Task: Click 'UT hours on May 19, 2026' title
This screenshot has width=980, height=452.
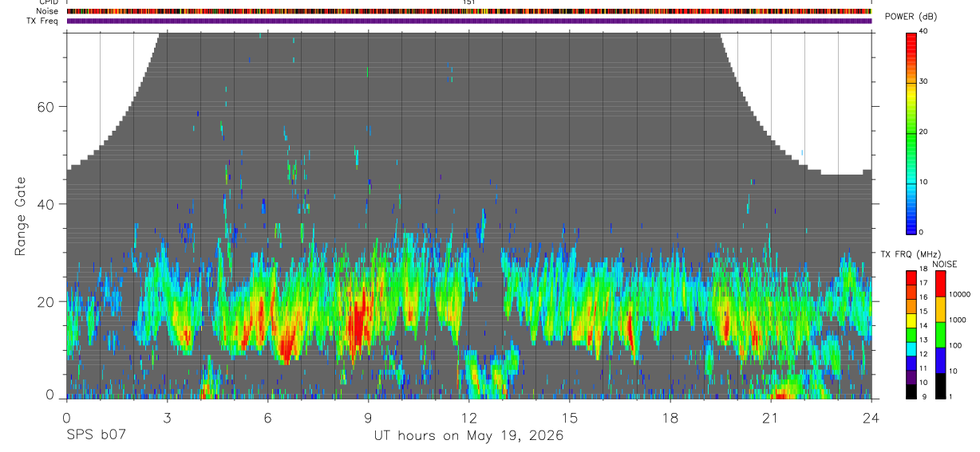Action: coord(469,435)
